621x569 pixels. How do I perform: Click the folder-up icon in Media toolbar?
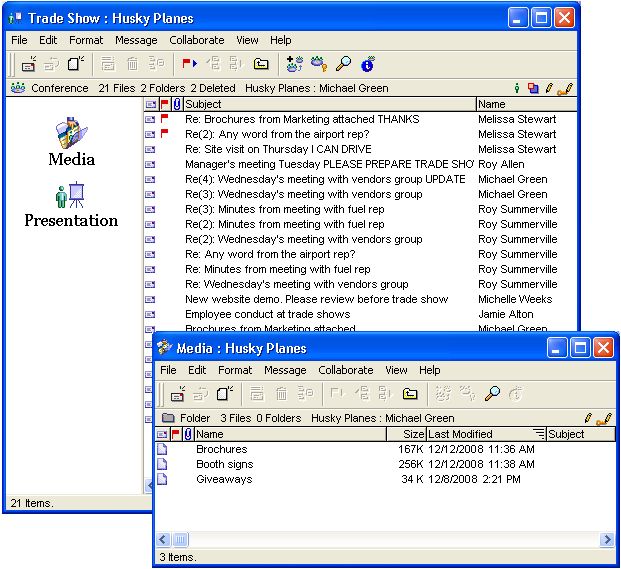click(x=409, y=394)
